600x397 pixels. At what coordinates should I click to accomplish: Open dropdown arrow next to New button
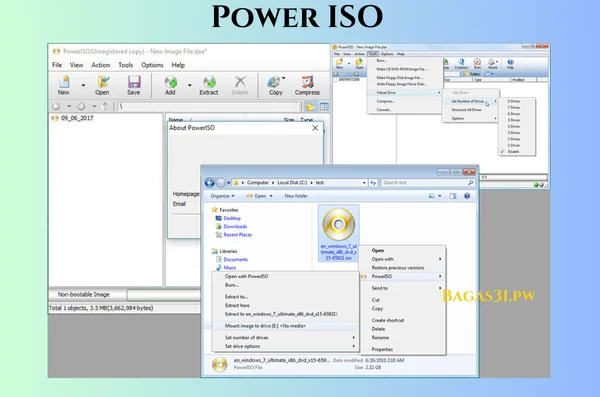83,85
